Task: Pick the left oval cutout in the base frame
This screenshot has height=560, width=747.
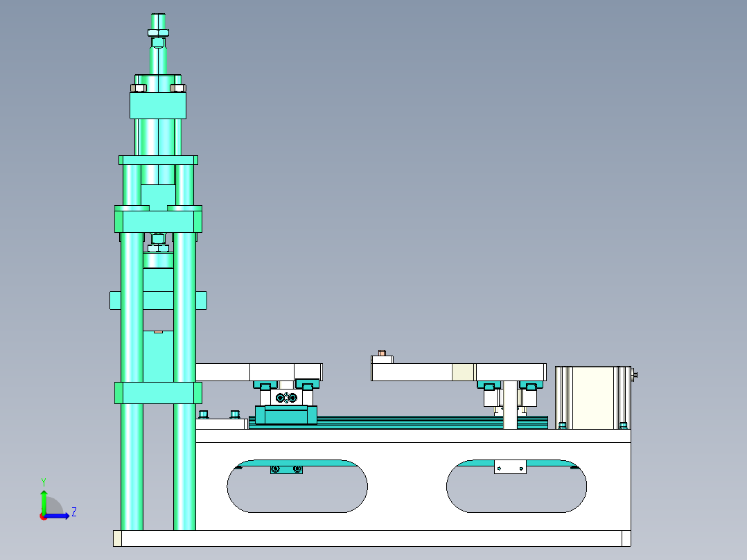Action: pyautogui.click(x=297, y=486)
